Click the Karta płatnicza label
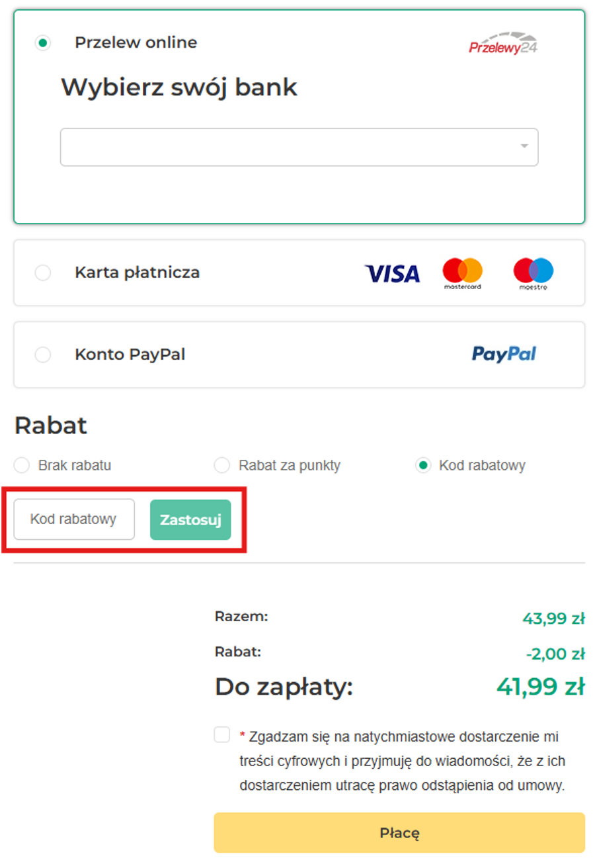The image size is (595, 868). pyautogui.click(x=137, y=273)
